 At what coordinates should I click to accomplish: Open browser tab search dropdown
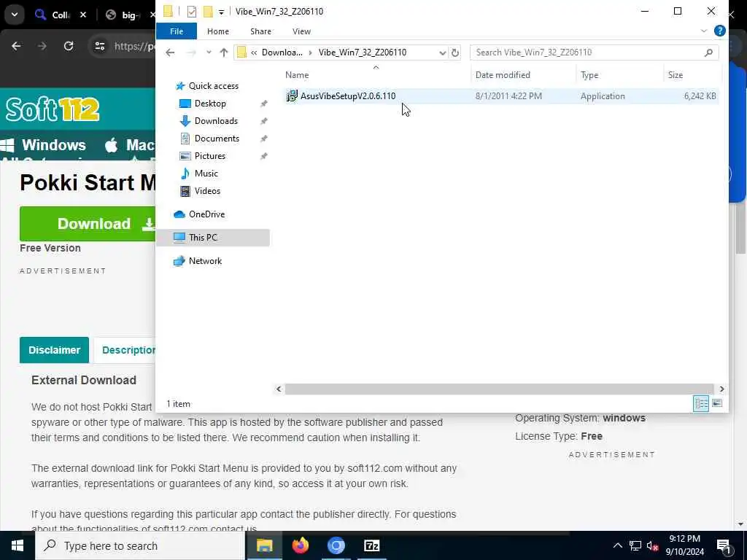tap(15, 15)
